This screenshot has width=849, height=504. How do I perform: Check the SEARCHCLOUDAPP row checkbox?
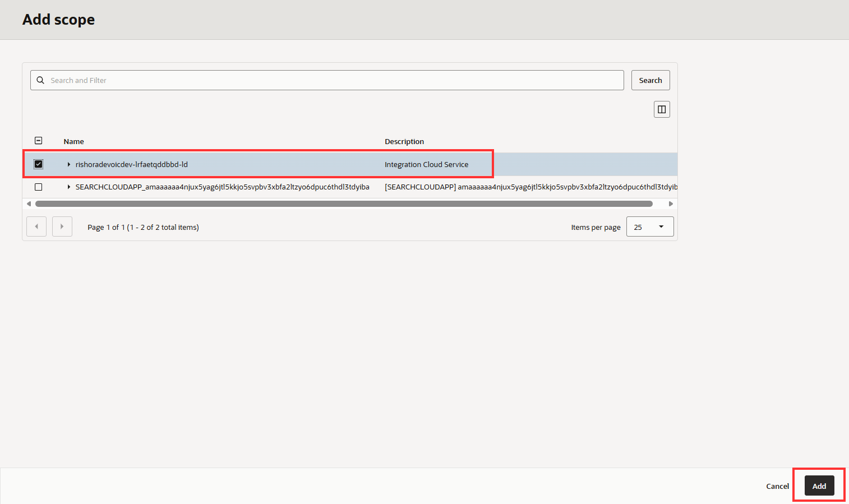39,187
